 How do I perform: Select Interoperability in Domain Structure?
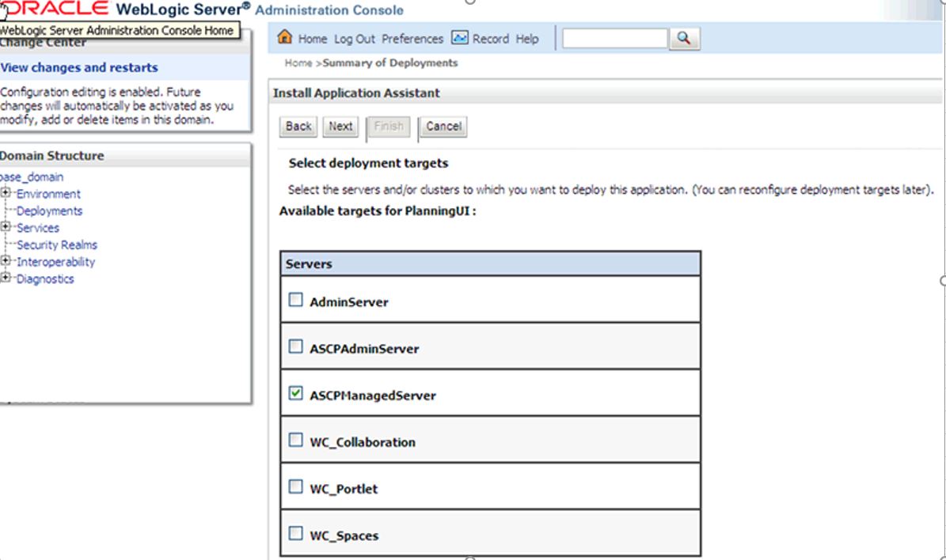pos(55,262)
